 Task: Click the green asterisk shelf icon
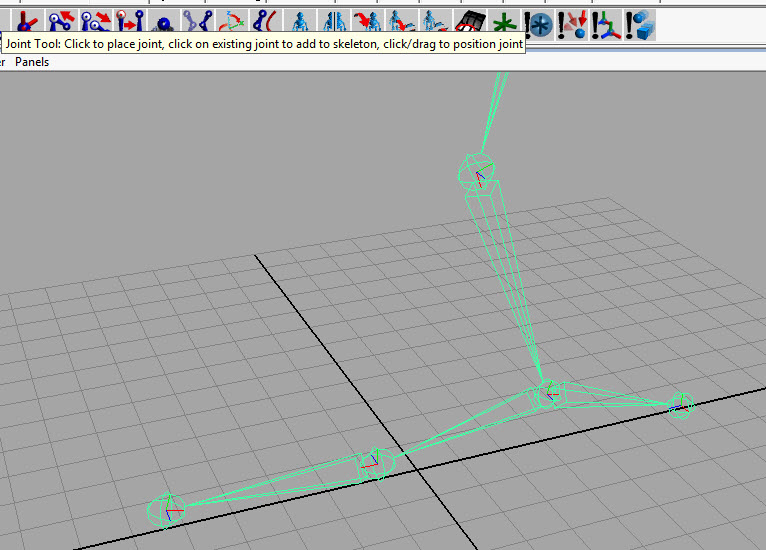[504, 23]
